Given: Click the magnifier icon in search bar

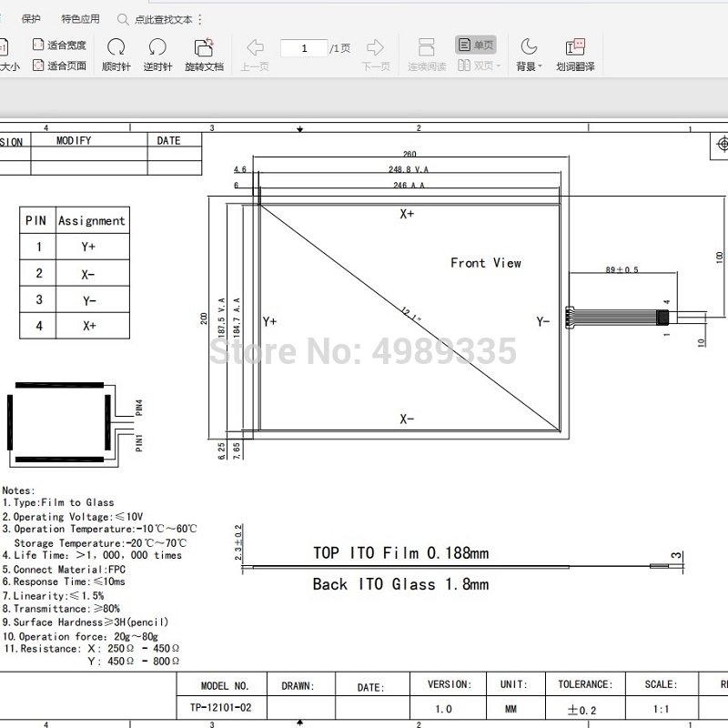Looking at the screenshot, I should click(x=121, y=17).
